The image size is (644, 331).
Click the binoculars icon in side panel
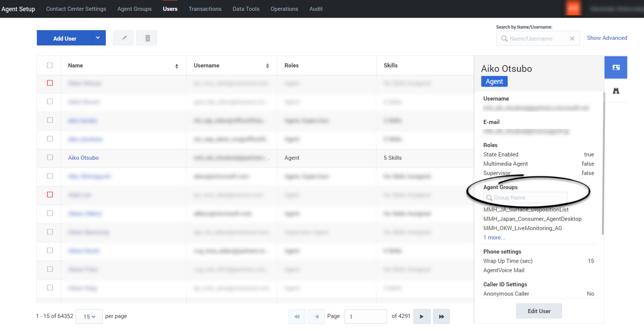pyautogui.click(x=616, y=91)
